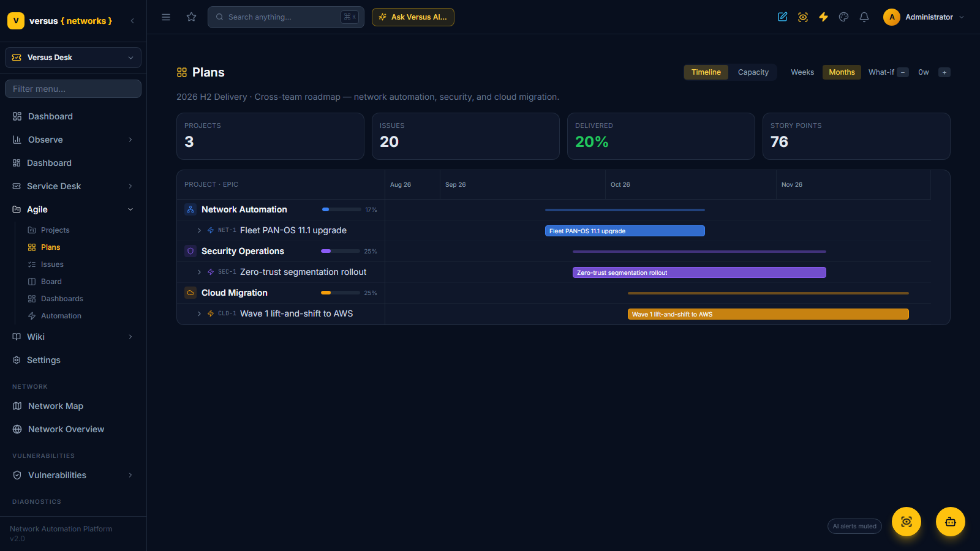Decrease What-if weeks with minus button
Viewport: 980px width, 551px height.
click(903, 72)
